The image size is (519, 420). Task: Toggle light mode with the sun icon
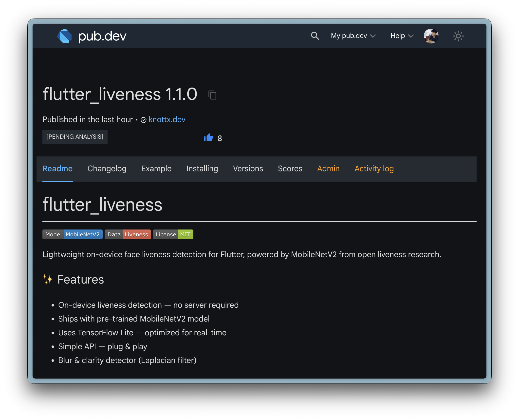pyautogui.click(x=458, y=36)
